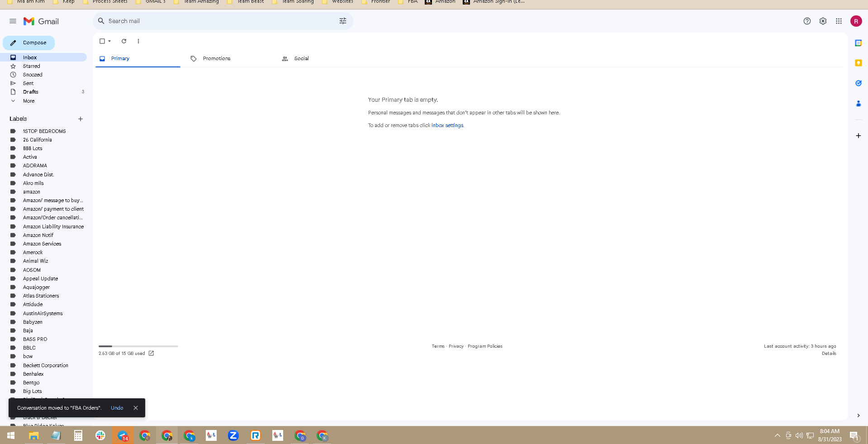Open the Amazon Liability Insurance label
Image resolution: width=868 pixels, height=444 pixels.
click(53, 227)
